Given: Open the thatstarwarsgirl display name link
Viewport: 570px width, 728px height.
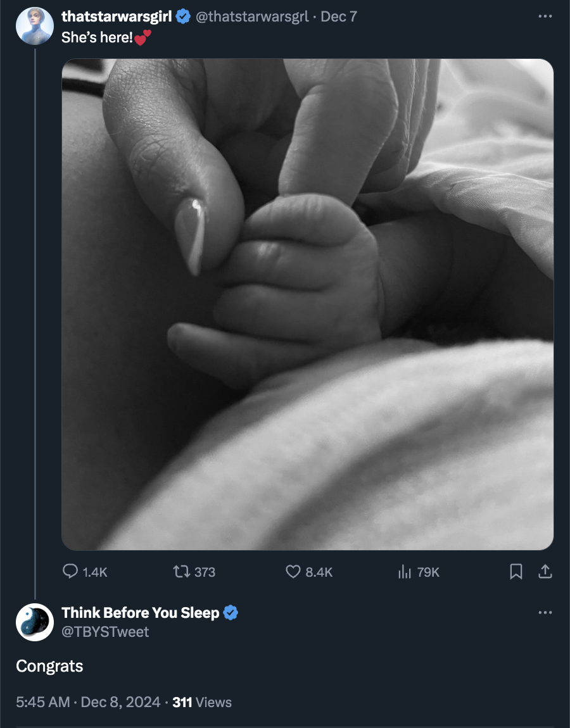Looking at the screenshot, I should 117,16.
